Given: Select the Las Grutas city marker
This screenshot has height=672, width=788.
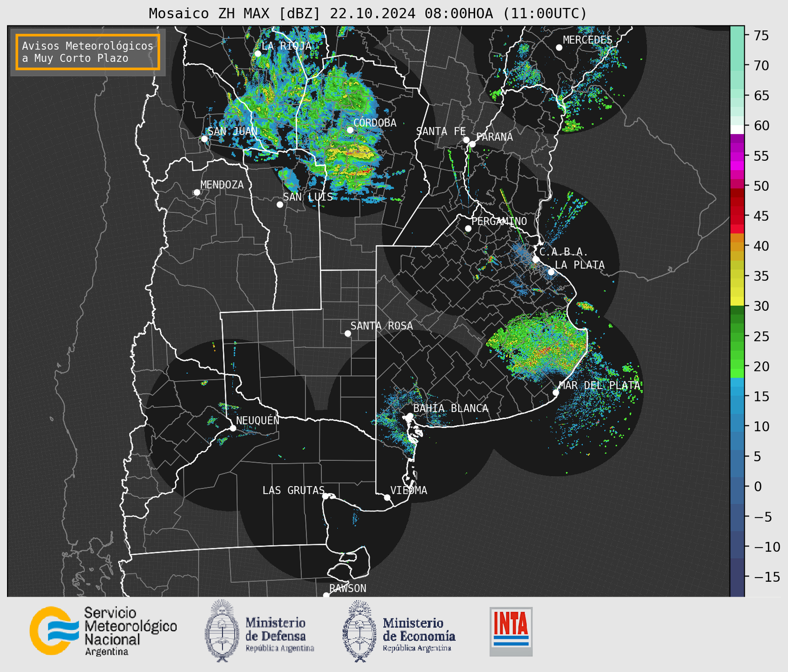Looking at the screenshot, I should coord(326,496).
